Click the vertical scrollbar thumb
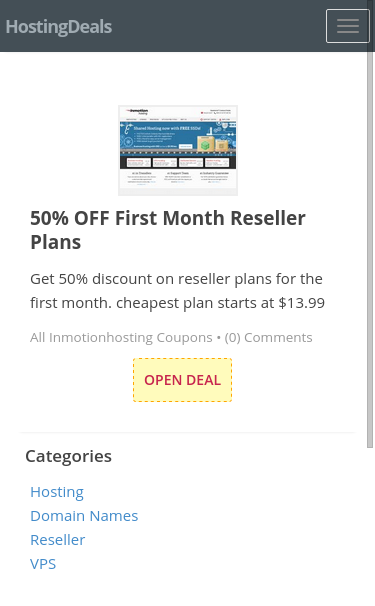Viewport: 375px width, 606px height. tap(370, 247)
